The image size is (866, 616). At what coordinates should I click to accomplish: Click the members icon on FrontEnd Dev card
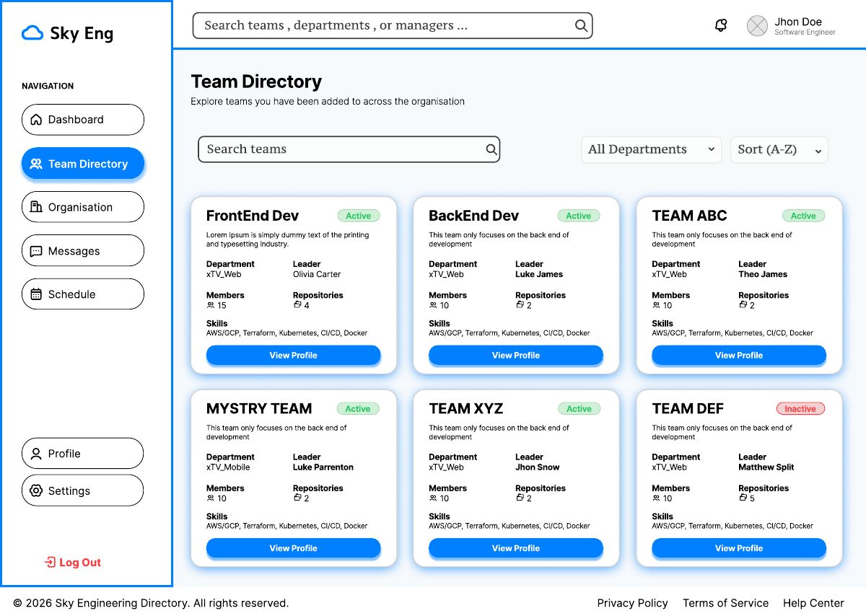point(211,305)
